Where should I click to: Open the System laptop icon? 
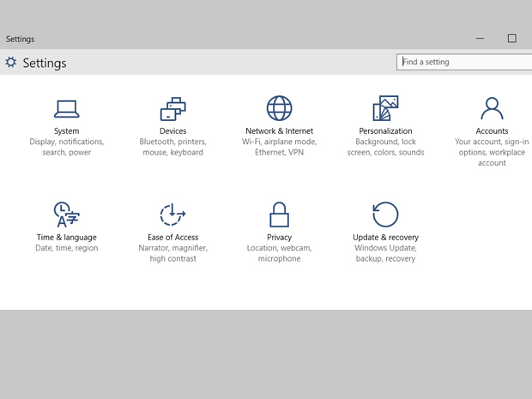pos(67,109)
